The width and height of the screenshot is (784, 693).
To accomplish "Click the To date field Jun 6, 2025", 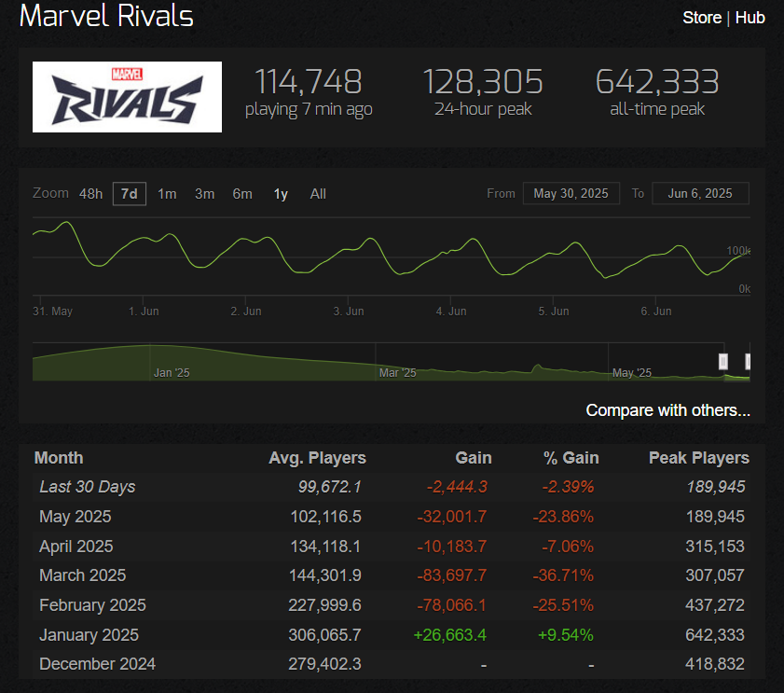I will (700, 194).
